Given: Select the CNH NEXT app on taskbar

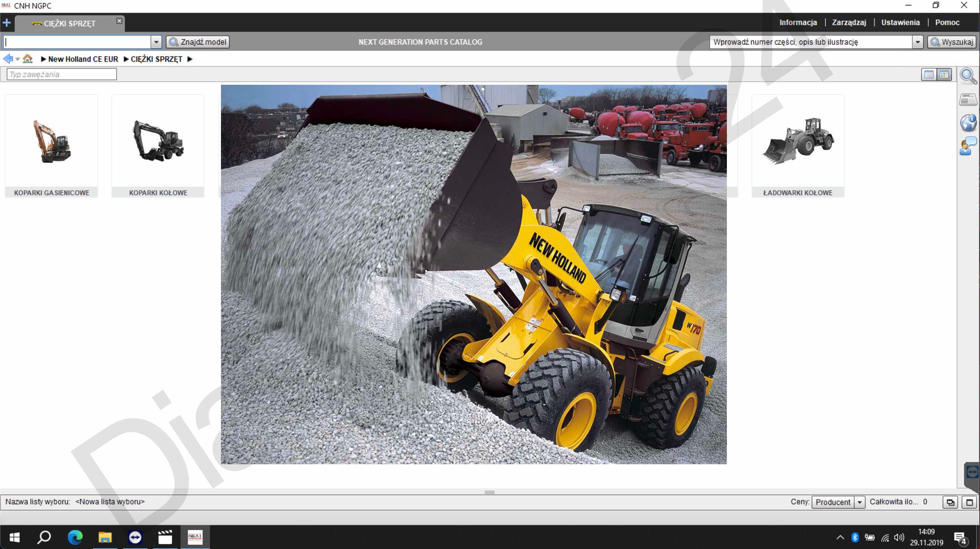Looking at the screenshot, I should click(195, 537).
